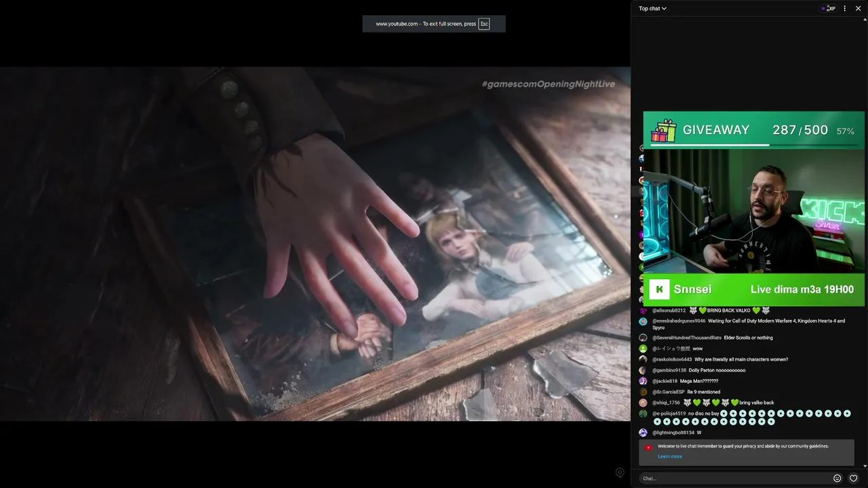Click the 'Waiting for Call of Duty' message
868x488 pixels.
tap(749, 324)
